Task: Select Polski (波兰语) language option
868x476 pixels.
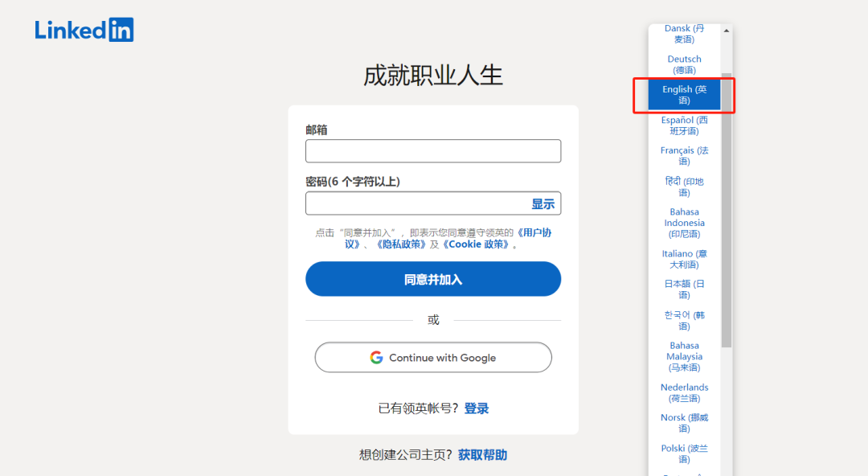Action: [x=684, y=453]
